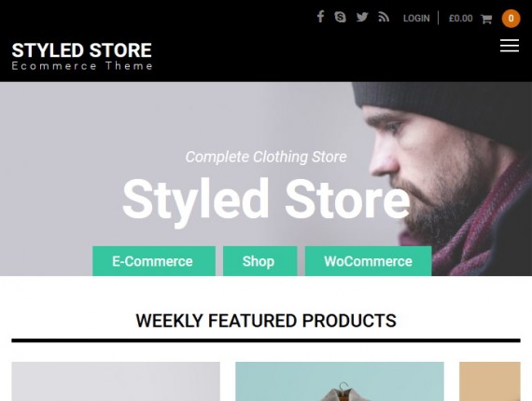Image resolution: width=532 pixels, height=401 pixels.
Task: Open the Facebook social icon
Action: [320, 17]
